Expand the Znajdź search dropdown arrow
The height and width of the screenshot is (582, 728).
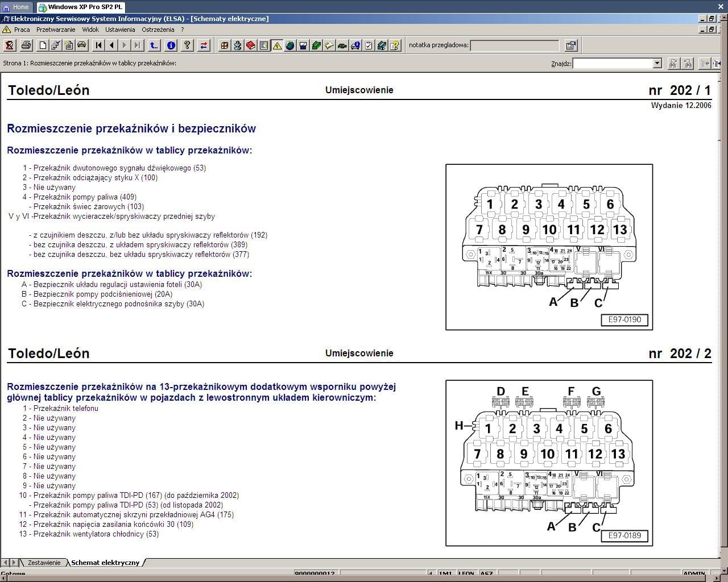click(657, 64)
